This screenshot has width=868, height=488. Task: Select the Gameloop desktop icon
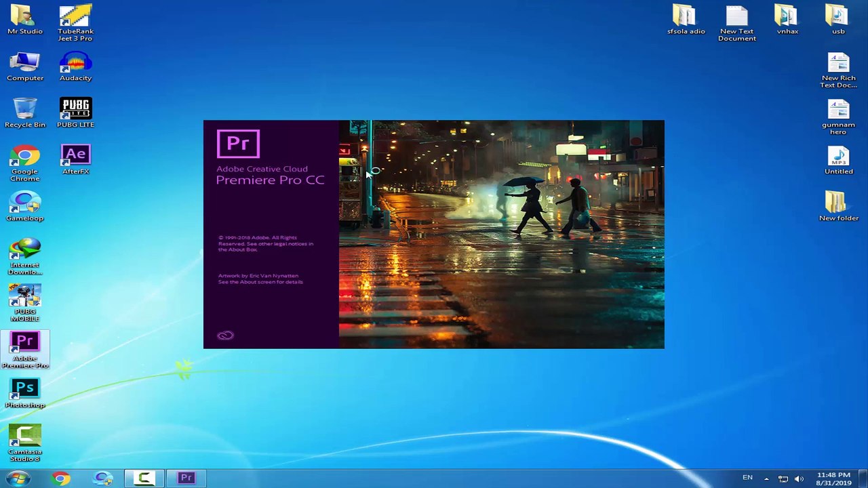click(24, 206)
